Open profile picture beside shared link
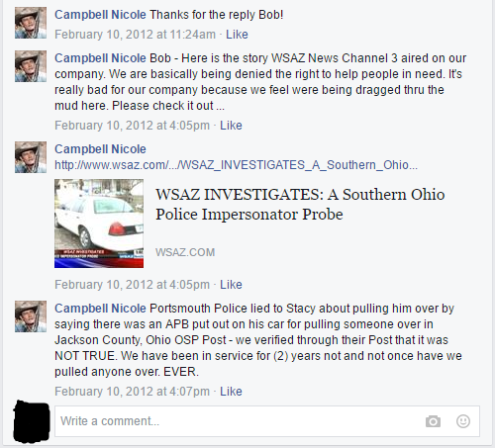The image size is (495, 448). [31, 157]
